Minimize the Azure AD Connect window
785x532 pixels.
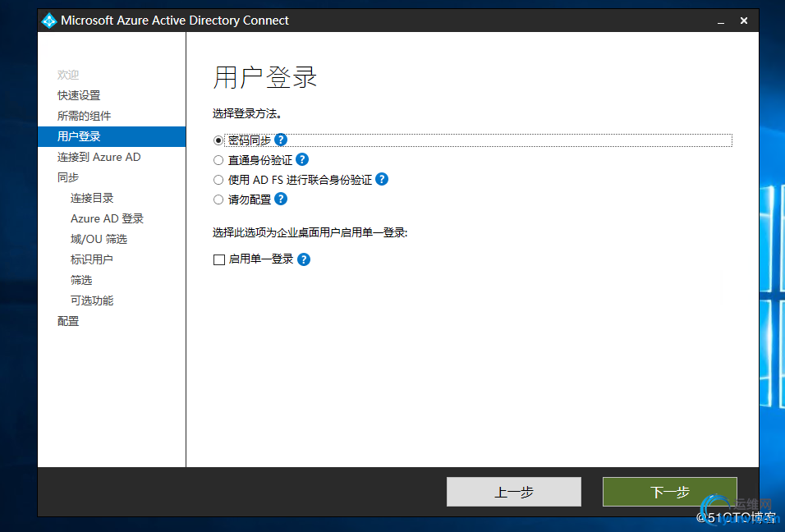[x=721, y=21]
